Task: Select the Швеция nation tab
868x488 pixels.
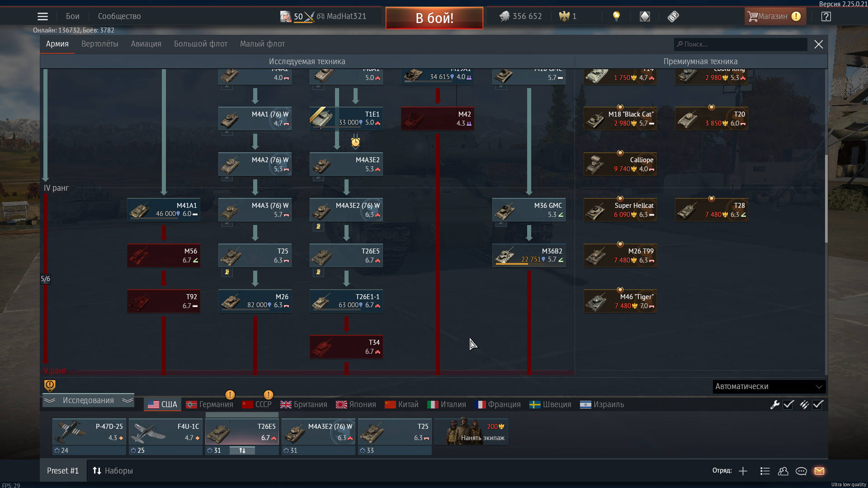Action: 550,404
